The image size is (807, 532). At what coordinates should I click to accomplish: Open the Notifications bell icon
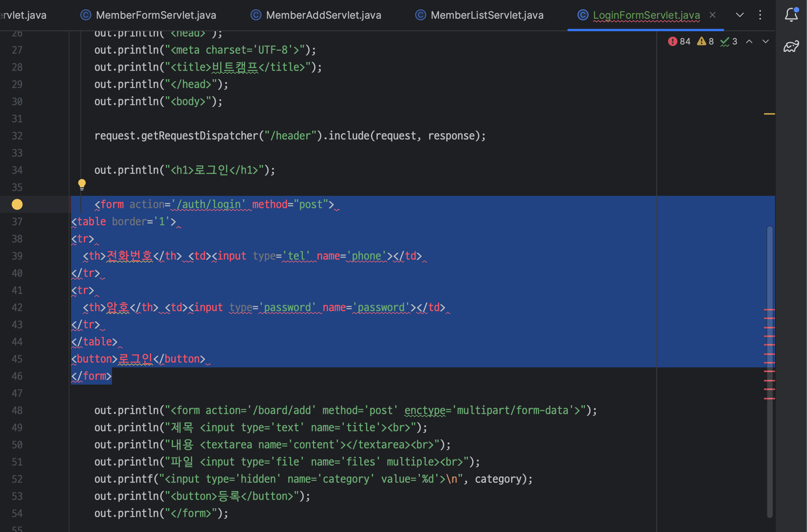[791, 15]
